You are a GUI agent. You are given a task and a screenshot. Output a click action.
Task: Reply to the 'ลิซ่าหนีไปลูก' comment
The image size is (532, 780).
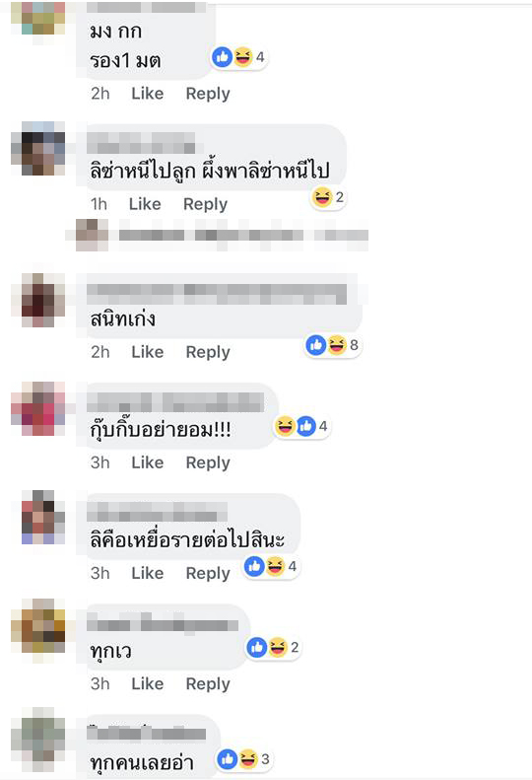point(205,204)
